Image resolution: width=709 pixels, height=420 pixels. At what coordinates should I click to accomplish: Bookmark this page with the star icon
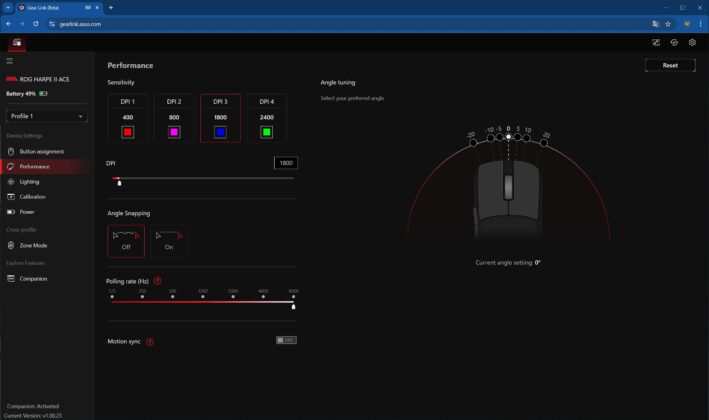click(x=668, y=24)
